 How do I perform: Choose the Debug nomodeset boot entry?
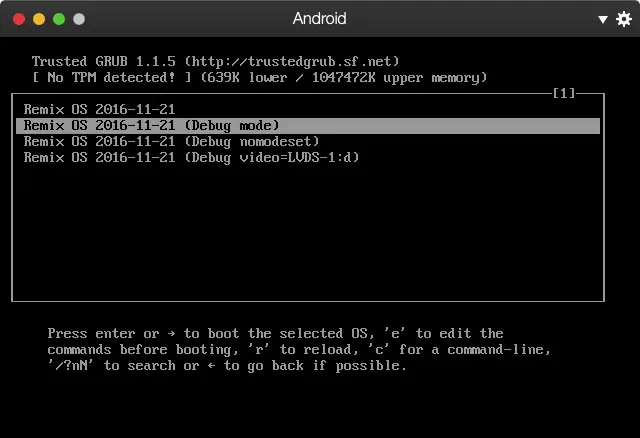pos(171,141)
